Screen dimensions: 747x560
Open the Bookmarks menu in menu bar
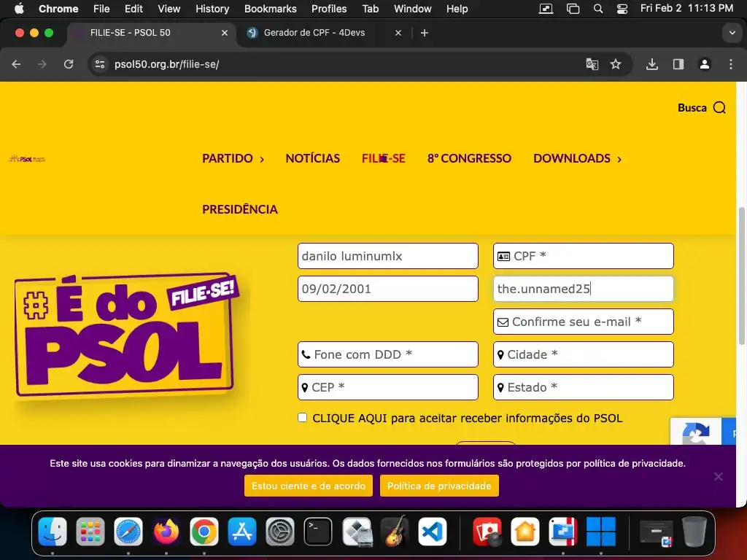(x=270, y=9)
